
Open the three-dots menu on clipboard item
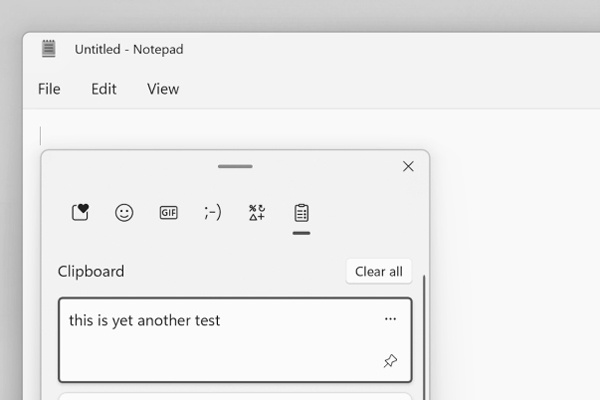click(390, 319)
